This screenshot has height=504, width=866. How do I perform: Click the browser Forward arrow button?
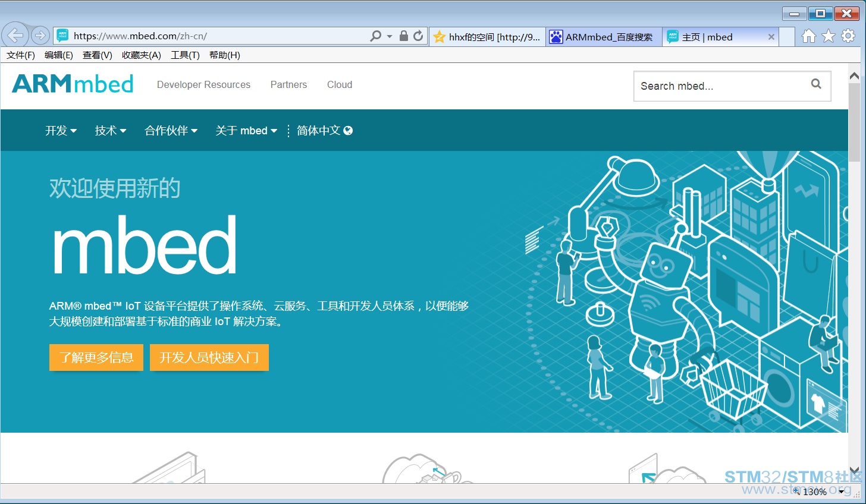tap(40, 36)
